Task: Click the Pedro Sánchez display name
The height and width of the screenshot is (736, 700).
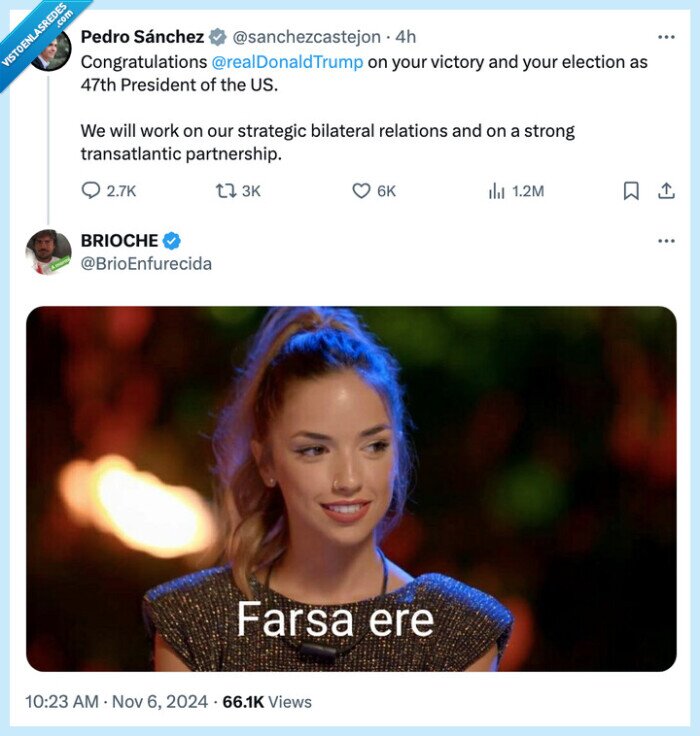Action: pyautogui.click(x=142, y=36)
